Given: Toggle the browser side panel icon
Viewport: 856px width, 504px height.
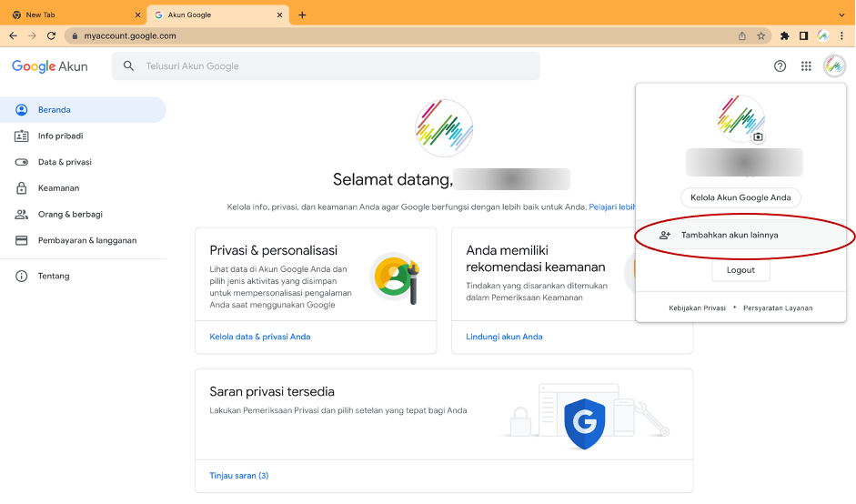Looking at the screenshot, I should coord(803,35).
